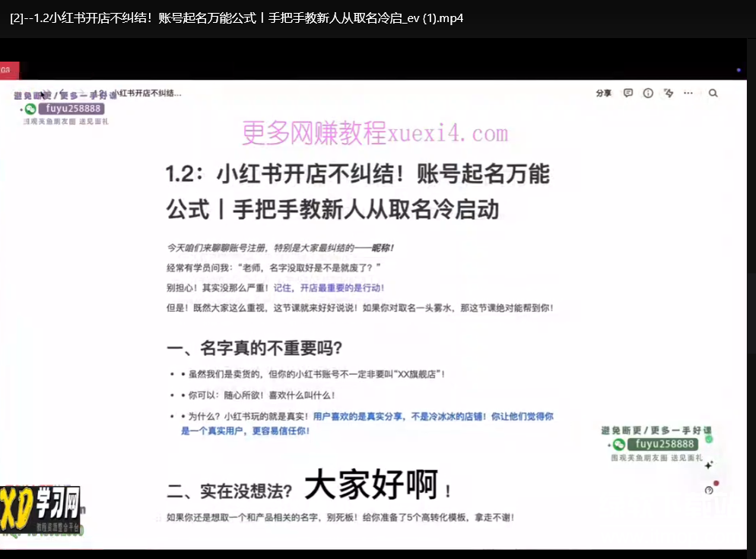The height and width of the screenshot is (559, 756).
Task: Open help via the question mark icon
Action: (x=709, y=491)
